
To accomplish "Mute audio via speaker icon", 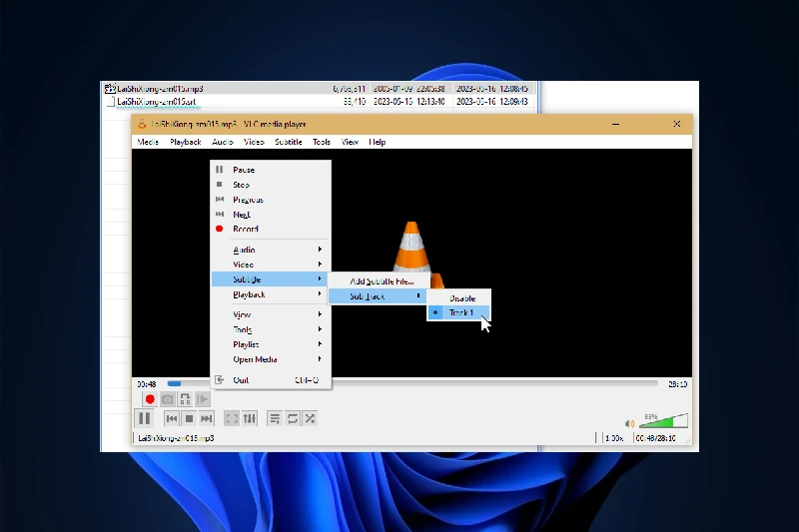I will (x=630, y=423).
